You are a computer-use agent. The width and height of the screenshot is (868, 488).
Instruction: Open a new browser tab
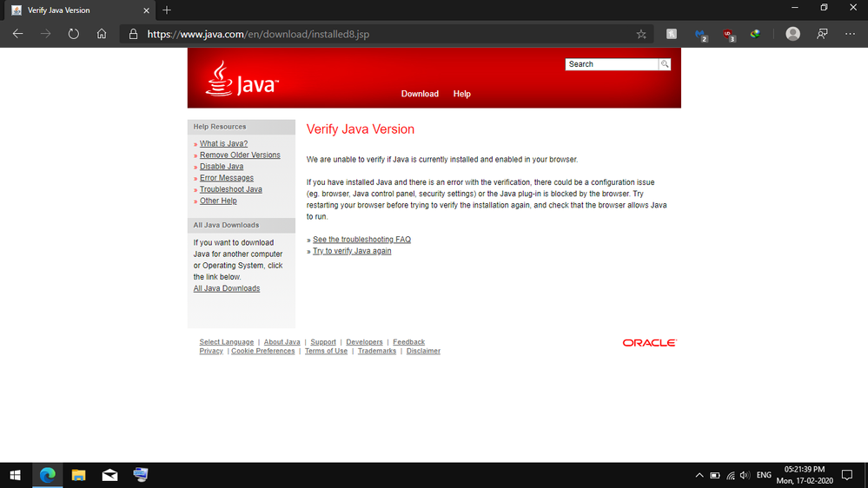coord(167,10)
